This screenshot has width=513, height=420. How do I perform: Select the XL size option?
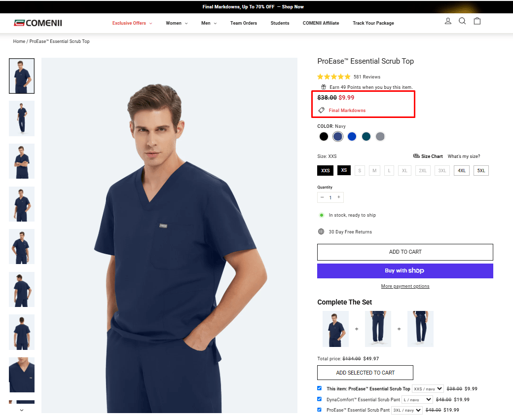[x=404, y=170]
